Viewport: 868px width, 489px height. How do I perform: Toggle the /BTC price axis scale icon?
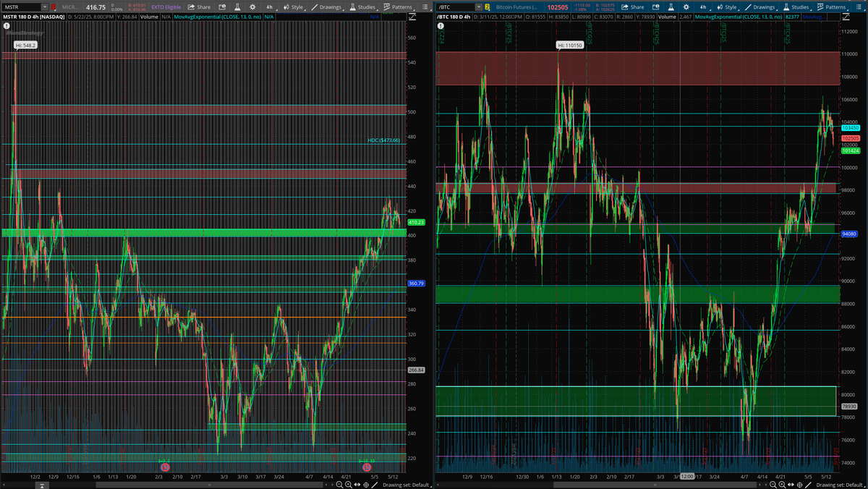(845, 16)
